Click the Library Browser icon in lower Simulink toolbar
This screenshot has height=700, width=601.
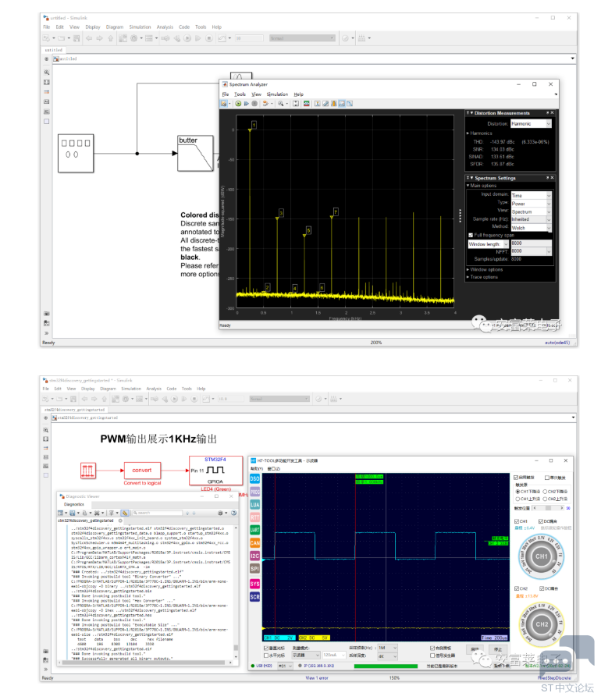tap(116, 399)
